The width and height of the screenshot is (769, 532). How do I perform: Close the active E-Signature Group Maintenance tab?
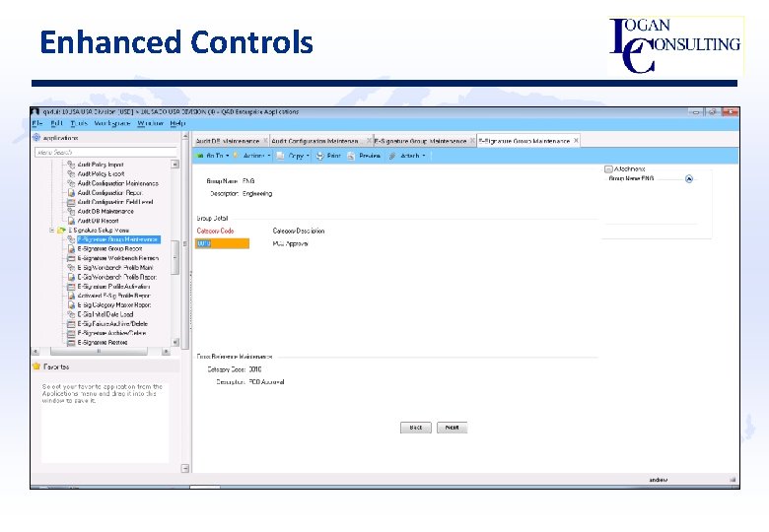(x=577, y=141)
